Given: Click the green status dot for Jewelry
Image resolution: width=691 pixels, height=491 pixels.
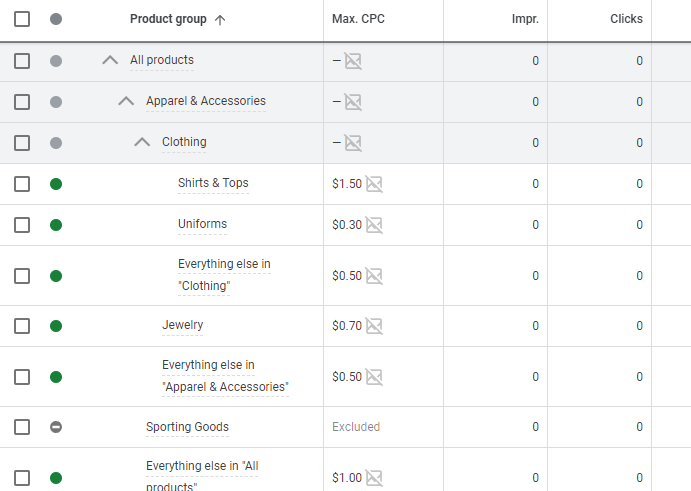Looking at the screenshot, I should point(56,326).
